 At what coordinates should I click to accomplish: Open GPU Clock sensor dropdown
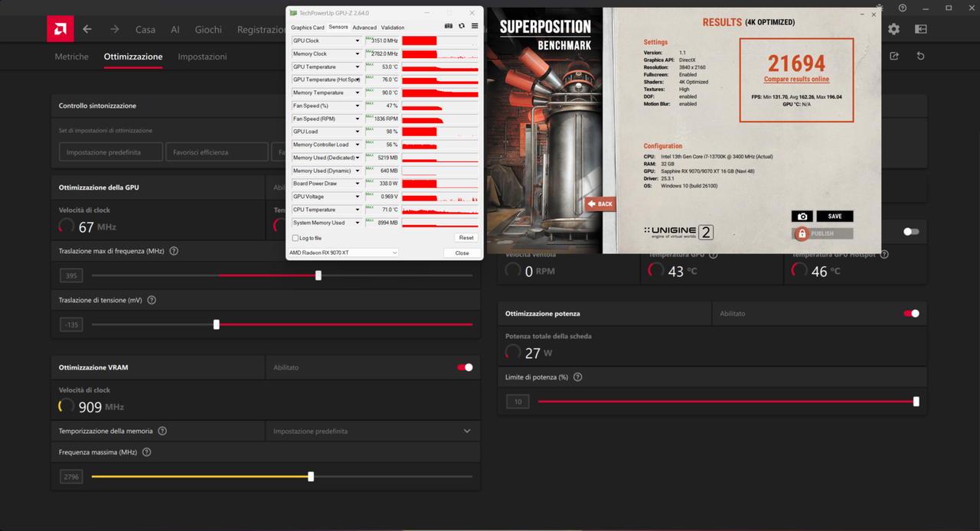point(357,41)
